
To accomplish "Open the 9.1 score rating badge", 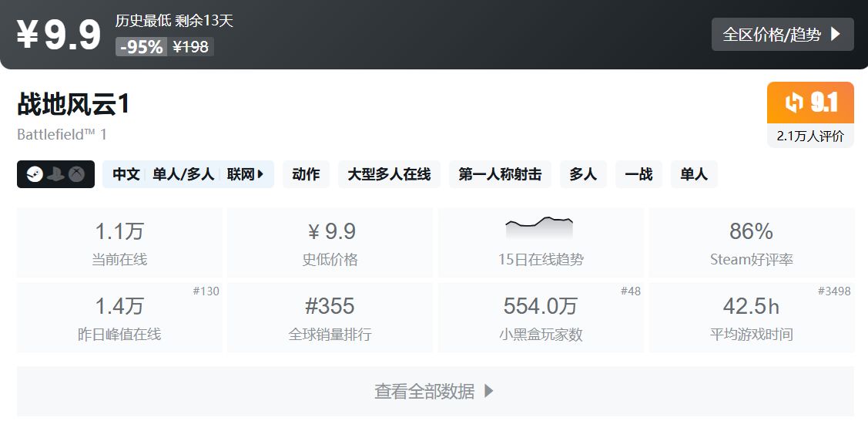I will click(x=810, y=103).
